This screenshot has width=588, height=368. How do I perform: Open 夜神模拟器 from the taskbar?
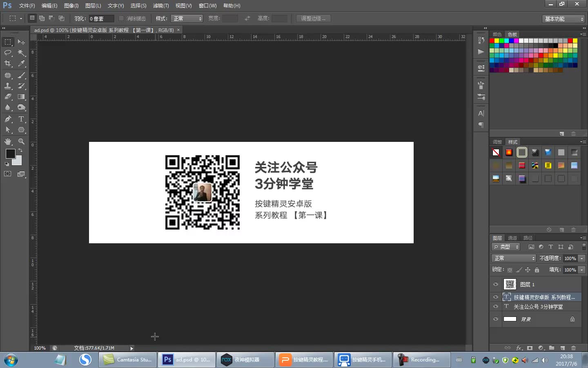[245, 360]
